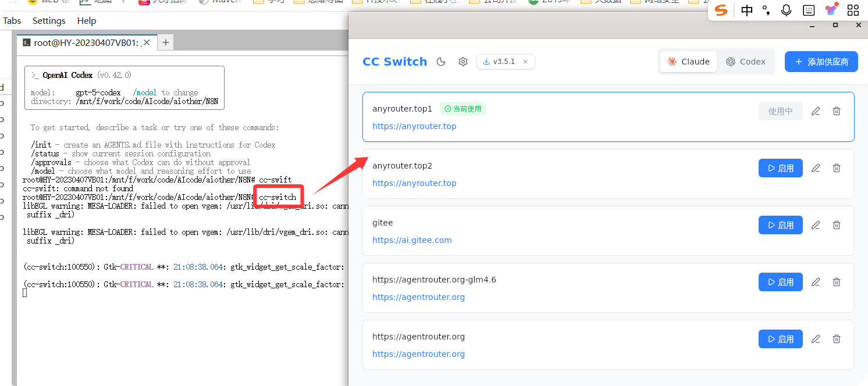Viewport: 868px width, 386px height.
Task: Click the Sogou S input method logo
Action: click(x=721, y=10)
